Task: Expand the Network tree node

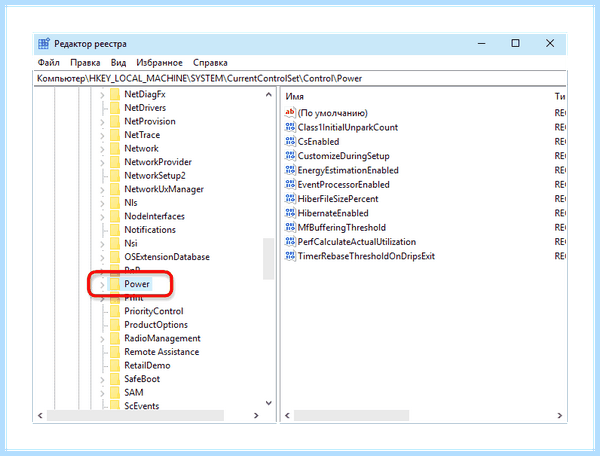Action: (102, 149)
